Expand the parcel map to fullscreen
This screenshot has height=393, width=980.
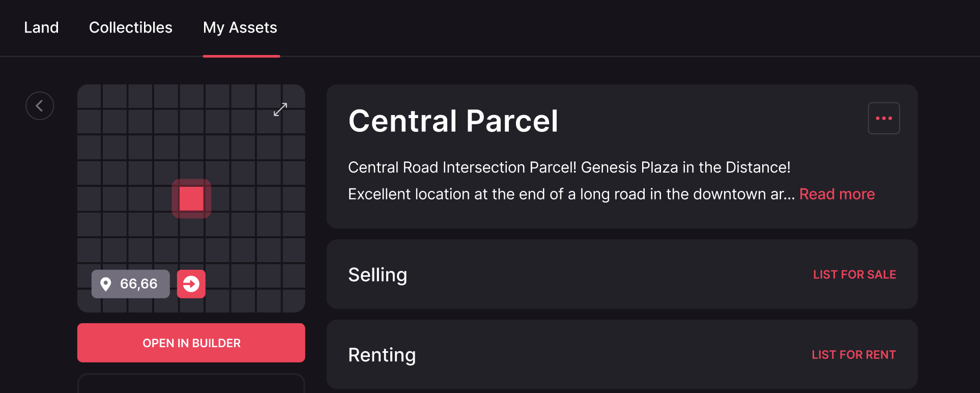[280, 109]
